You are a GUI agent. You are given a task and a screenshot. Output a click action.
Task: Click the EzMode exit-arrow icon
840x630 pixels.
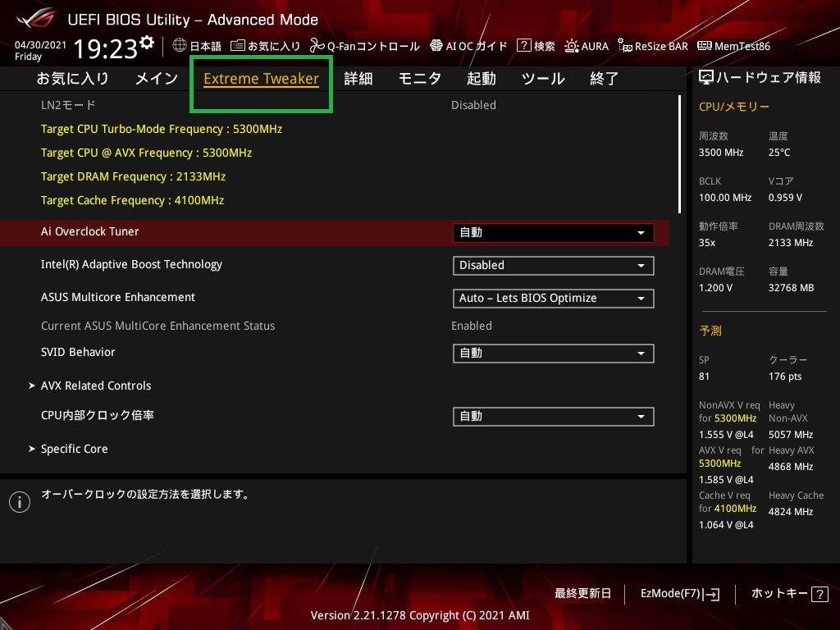pyautogui.click(x=712, y=594)
